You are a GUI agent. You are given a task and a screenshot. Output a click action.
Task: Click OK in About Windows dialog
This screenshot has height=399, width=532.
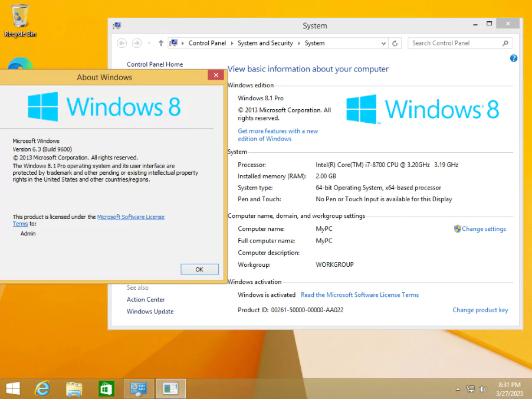point(199,269)
